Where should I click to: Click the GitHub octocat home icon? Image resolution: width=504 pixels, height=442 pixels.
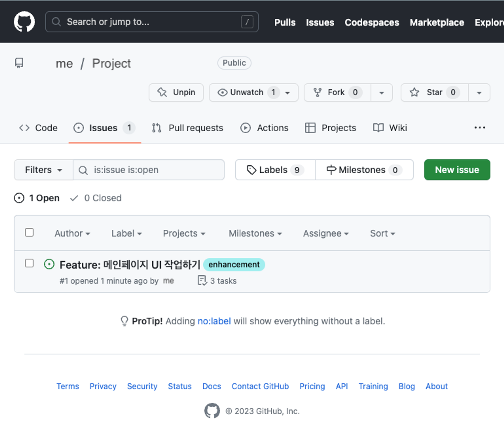[24, 21]
